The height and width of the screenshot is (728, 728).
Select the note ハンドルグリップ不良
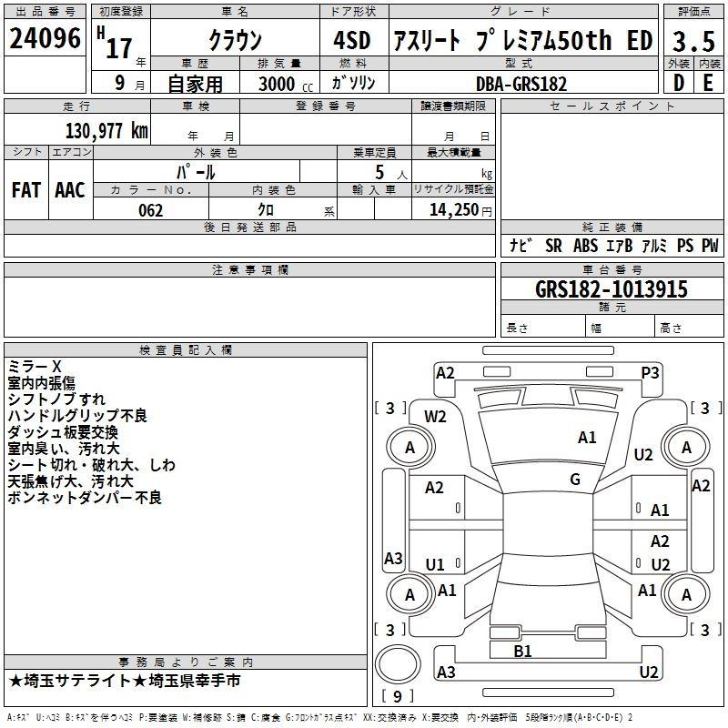pos(77,416)
